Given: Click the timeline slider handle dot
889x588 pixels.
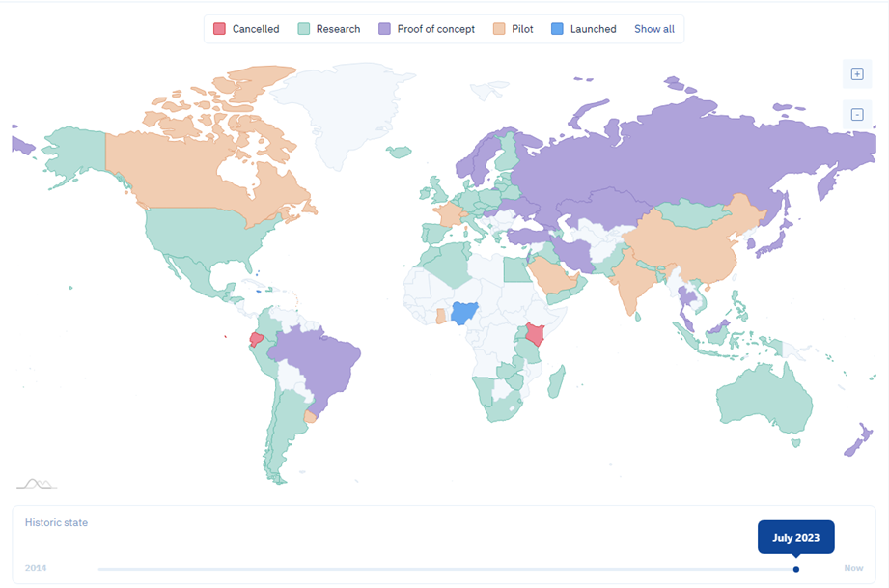Looking at the screenshot, I should point(796,569).
